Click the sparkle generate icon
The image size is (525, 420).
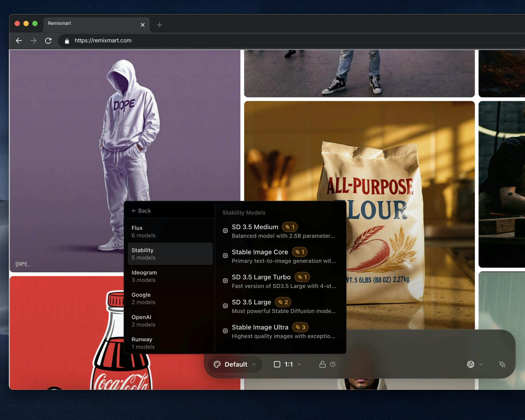pos(502,364)
